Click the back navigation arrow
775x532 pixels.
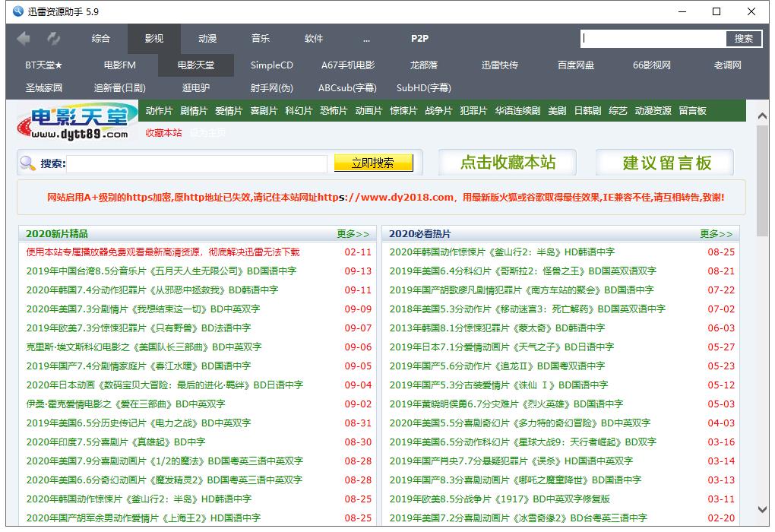pos(24,39)
